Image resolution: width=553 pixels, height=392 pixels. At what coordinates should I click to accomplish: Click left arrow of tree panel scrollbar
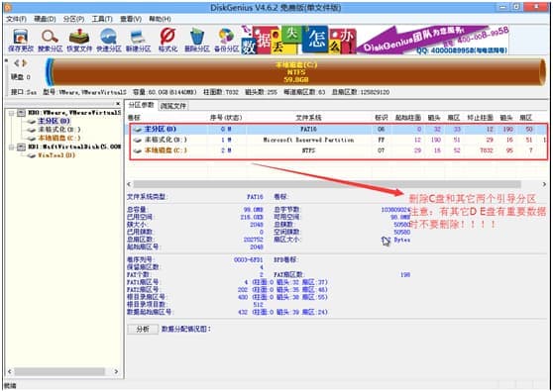pos(10,371)
